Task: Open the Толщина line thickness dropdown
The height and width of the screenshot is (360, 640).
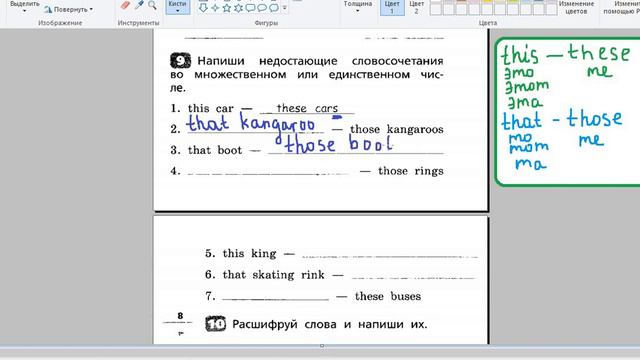Action: [358, 7]
